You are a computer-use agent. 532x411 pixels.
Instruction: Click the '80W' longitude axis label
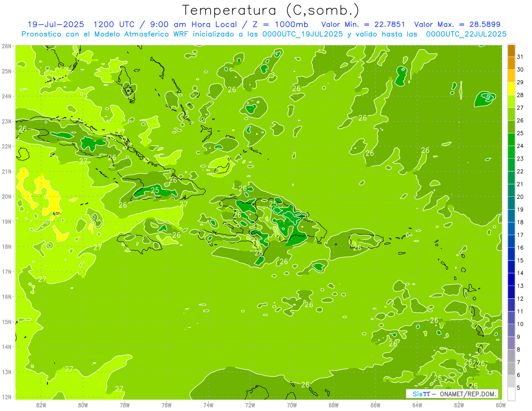click(x=83, y=405)
